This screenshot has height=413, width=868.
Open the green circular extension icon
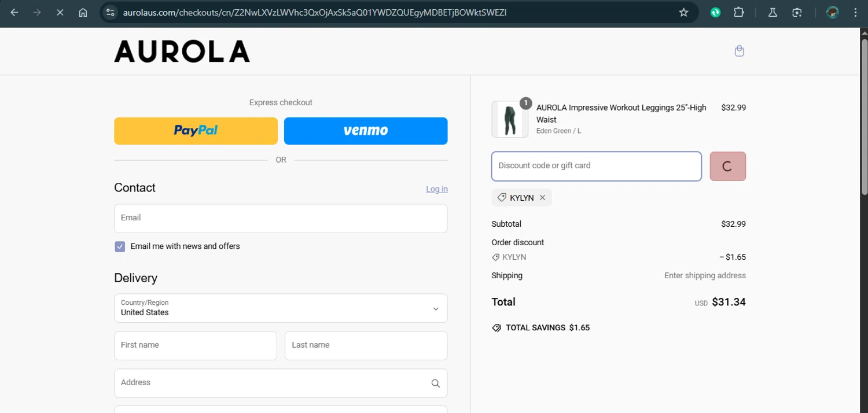point(716,12)
